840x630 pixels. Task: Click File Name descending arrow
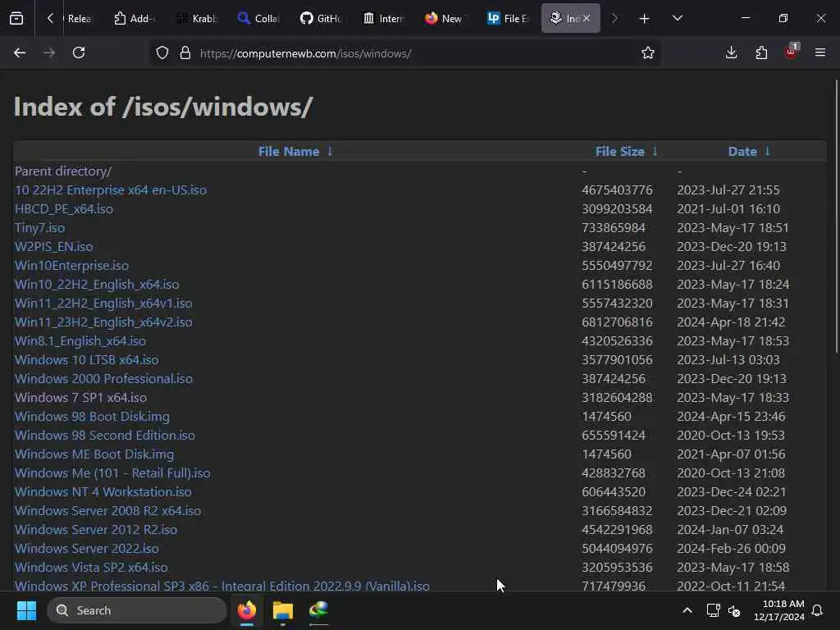(330, 152)
